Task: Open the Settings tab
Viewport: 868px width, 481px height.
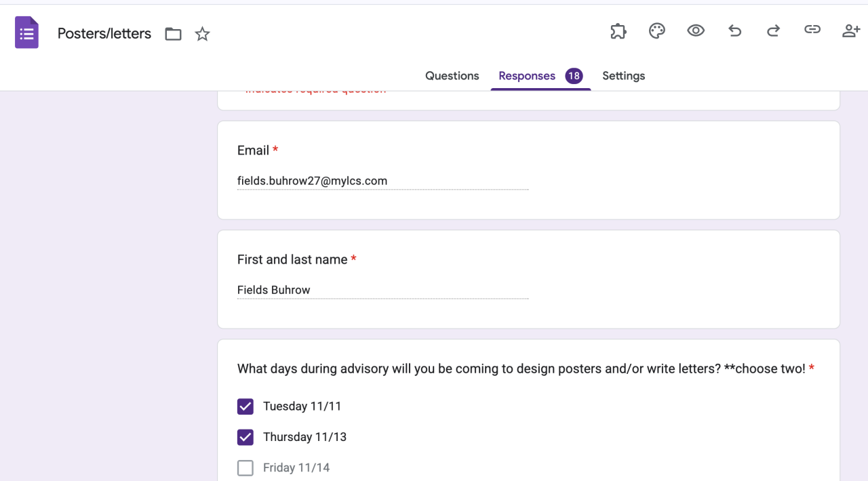Action: (623, 76)
